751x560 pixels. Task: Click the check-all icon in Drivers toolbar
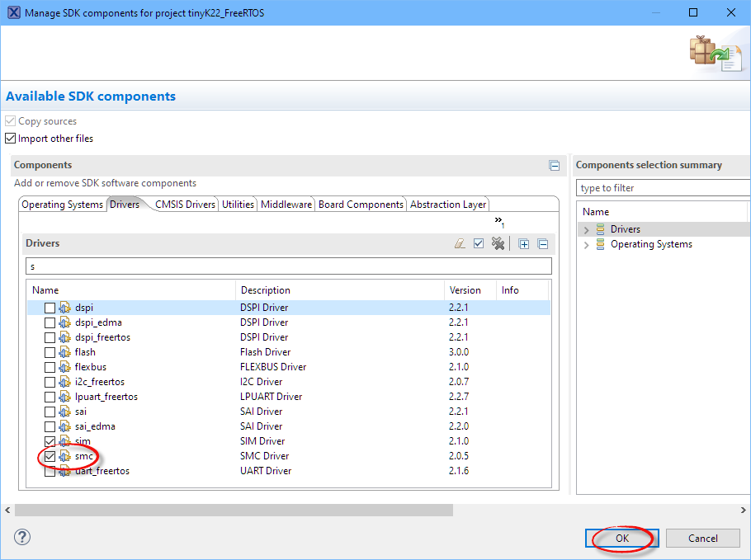tap(479, 244)
